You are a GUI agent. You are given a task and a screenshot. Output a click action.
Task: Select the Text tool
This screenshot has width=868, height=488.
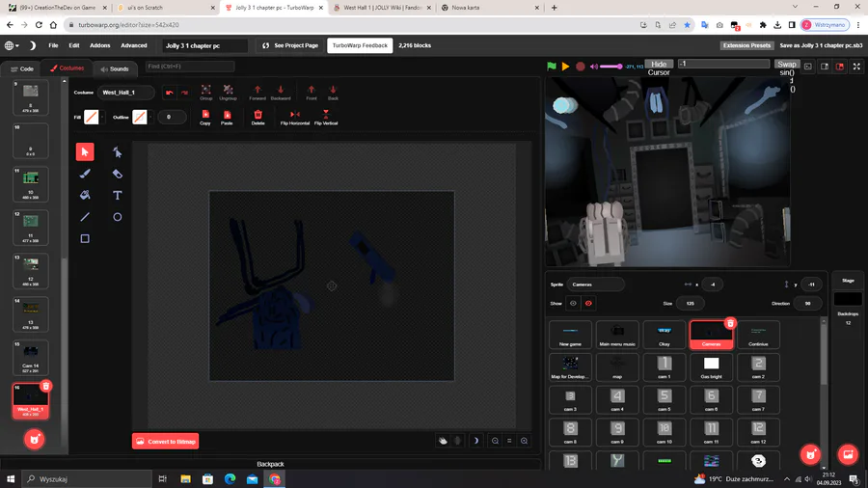click(x=118, y=196)
